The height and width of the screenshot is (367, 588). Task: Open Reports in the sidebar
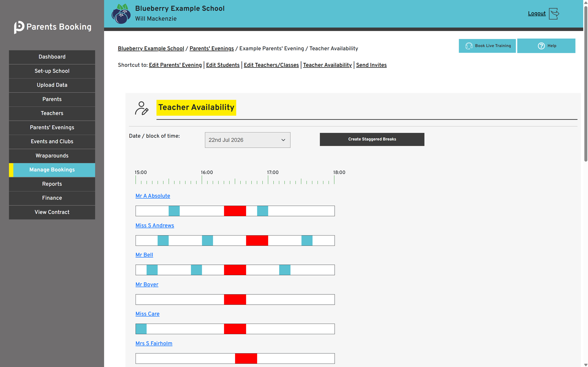tap(52, 184)
